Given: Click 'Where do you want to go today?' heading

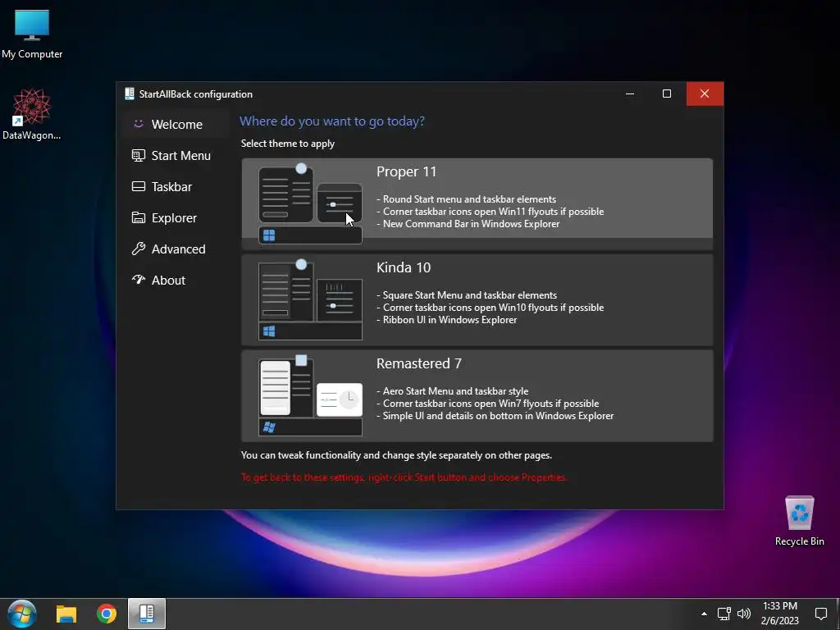Looking at the screenshot, I should (332, 121).
